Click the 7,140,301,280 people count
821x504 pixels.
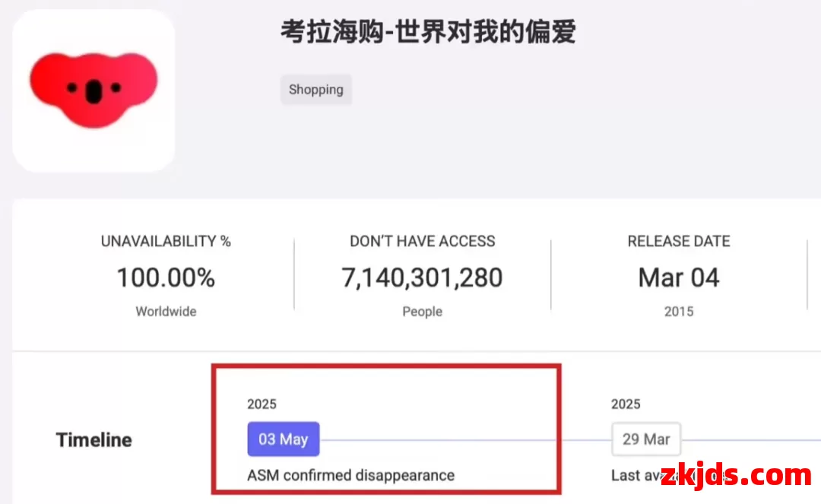[422, 277]
